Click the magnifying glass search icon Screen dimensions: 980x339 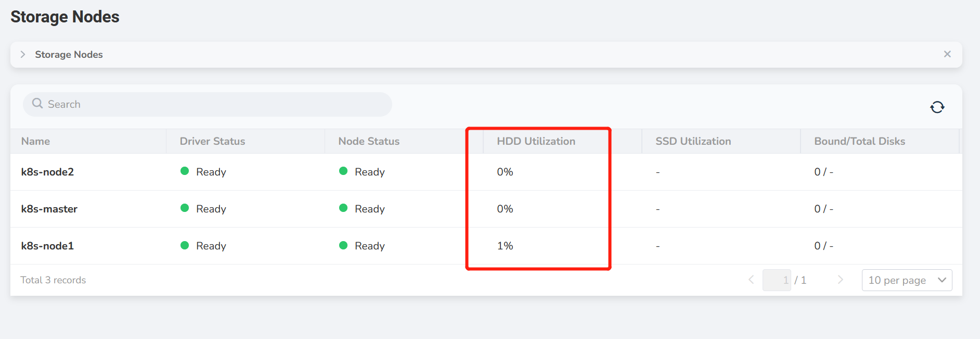tap(37, 104)
